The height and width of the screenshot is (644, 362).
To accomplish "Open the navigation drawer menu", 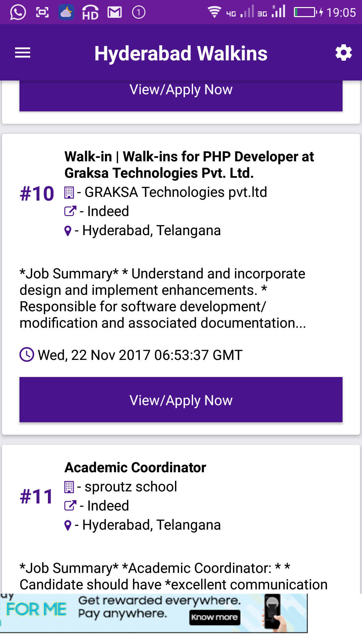I will [22, 52].
